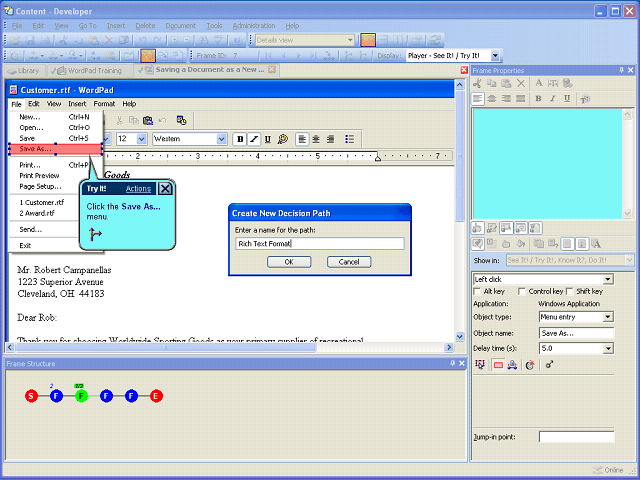Screen dimensions: 640x480
Task: Click the WordPad Underline button
Action: [268, 139]
